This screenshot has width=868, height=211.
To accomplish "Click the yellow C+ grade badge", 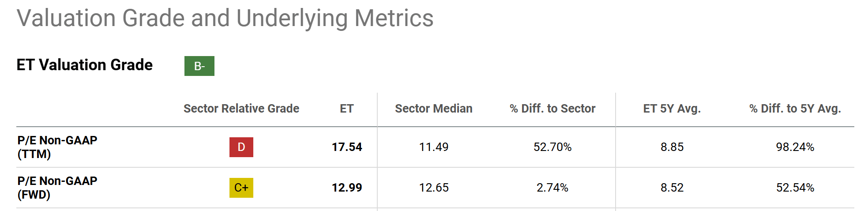I will tap(241, 188).
